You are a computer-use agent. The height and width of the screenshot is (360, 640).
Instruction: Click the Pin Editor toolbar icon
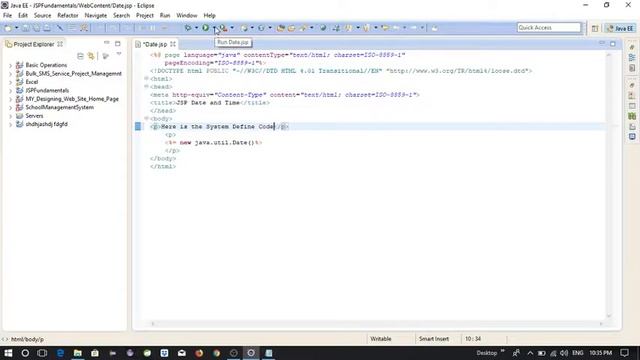(434, 28)
